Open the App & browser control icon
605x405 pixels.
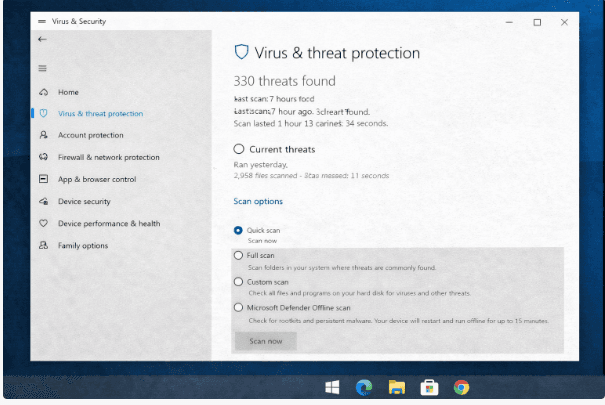43,179
